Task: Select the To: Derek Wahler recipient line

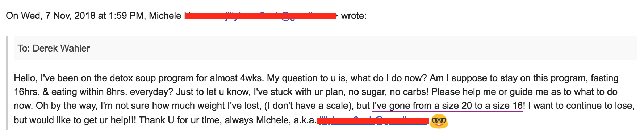Action: click(325, 48)
